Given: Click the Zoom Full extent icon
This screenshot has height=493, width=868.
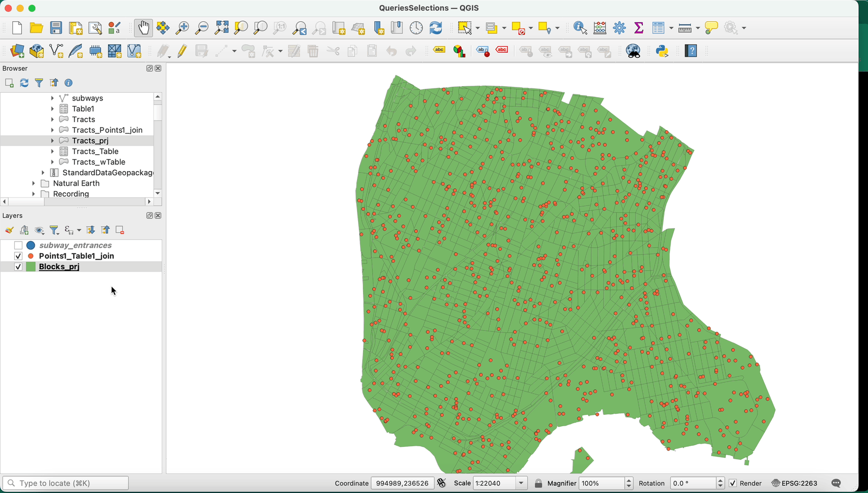Looking at the screenshot, I should pyautogui.click(x=221, y=28).
